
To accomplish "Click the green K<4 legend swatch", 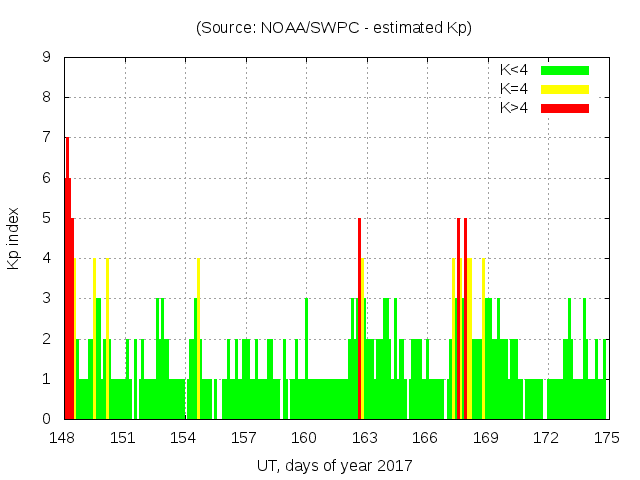I will coord(565,70).
